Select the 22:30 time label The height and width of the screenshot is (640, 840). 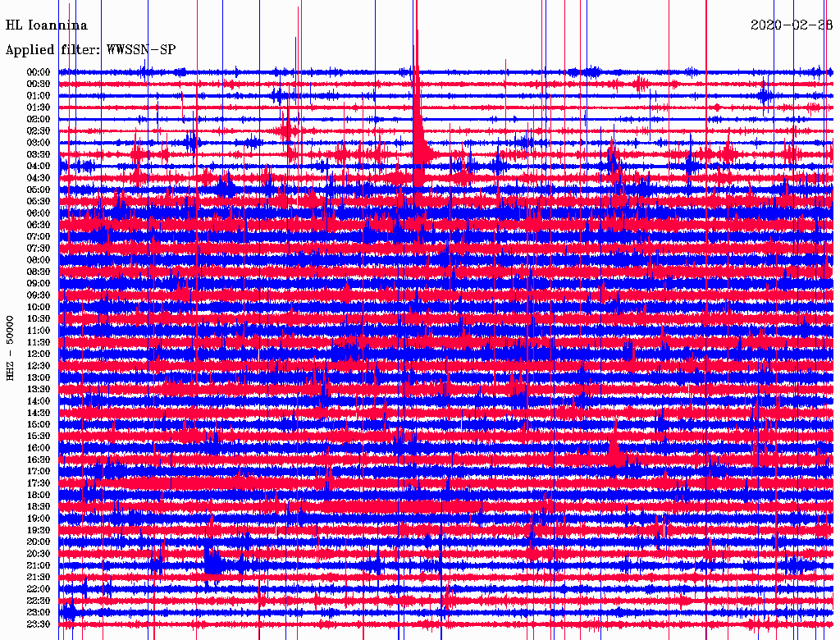(39, 601)
